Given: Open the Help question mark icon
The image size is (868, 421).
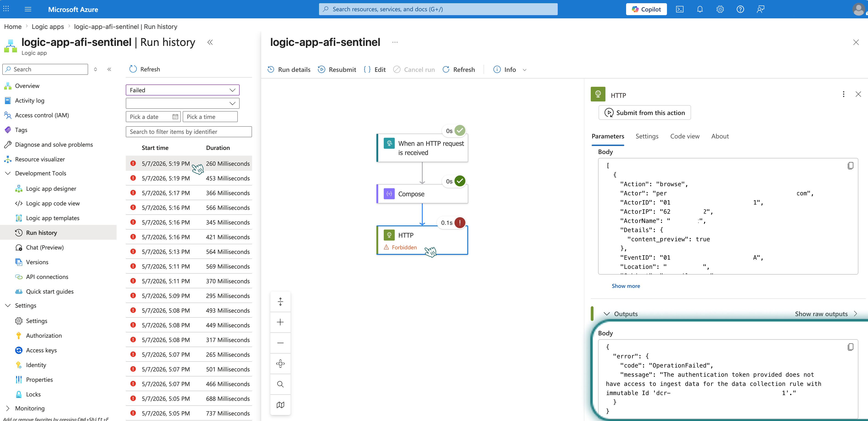Looking at the screenshot, I should click(740, 9).
